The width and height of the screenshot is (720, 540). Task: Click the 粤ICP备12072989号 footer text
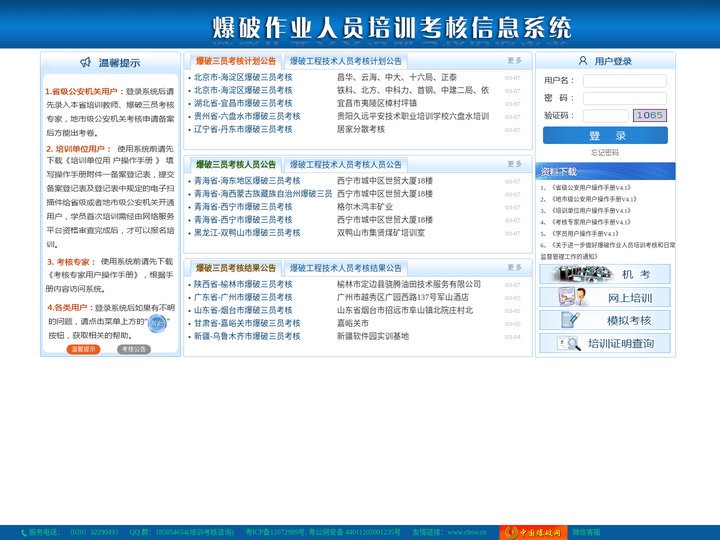point(275,532)
